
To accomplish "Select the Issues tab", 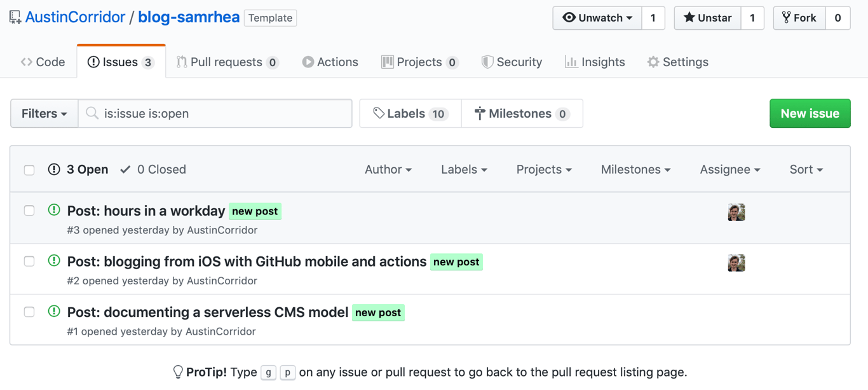I will click(121, 62).
